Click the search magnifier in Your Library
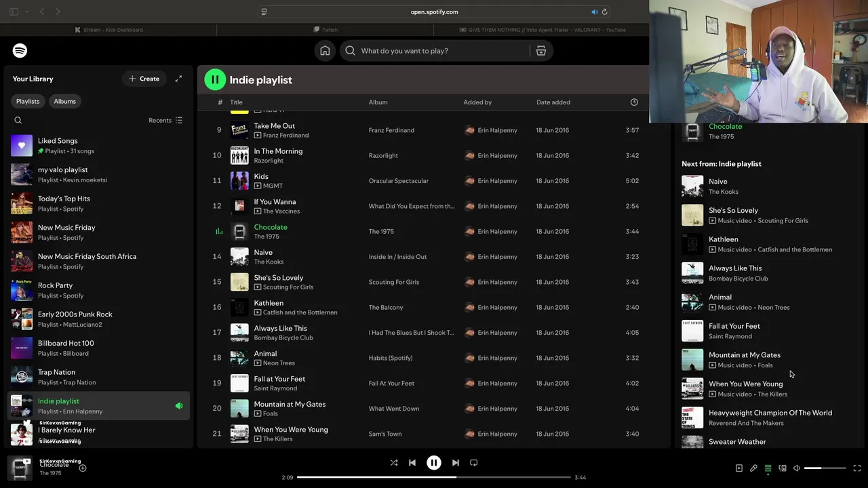 pyautogui.click(x=18, y=121)
